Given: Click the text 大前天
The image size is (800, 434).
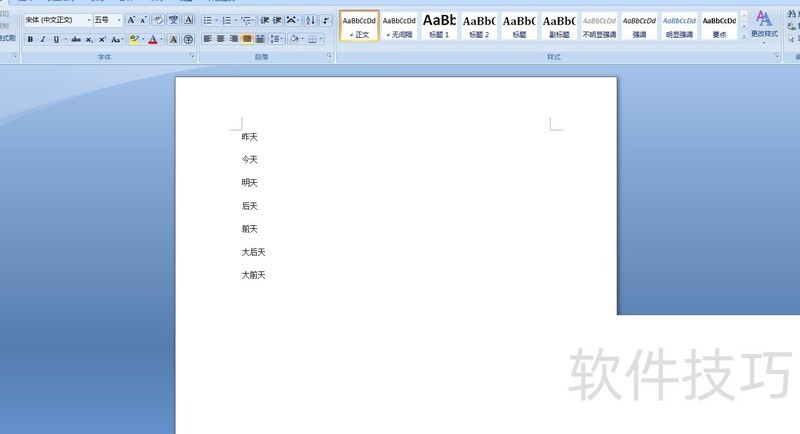Looking at the screenshot, I should click(x=254, y=275).
